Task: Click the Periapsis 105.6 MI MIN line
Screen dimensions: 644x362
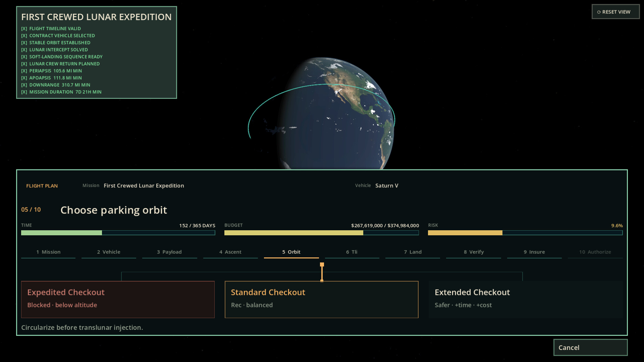Action: point(52,71)
